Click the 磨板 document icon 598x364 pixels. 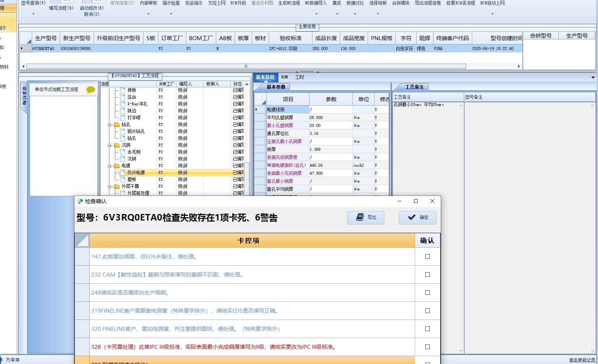pos(123,179)
